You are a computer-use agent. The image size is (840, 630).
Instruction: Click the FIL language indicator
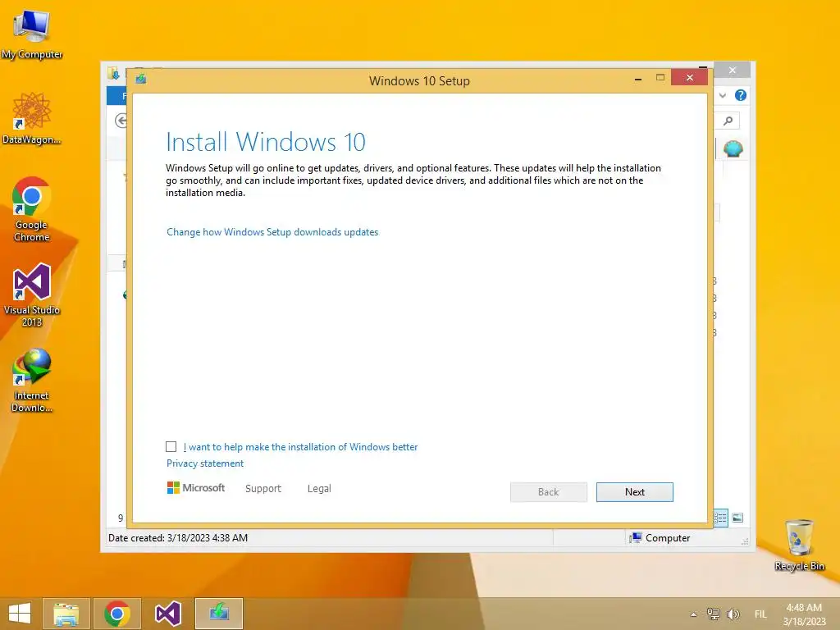point(760,614)
